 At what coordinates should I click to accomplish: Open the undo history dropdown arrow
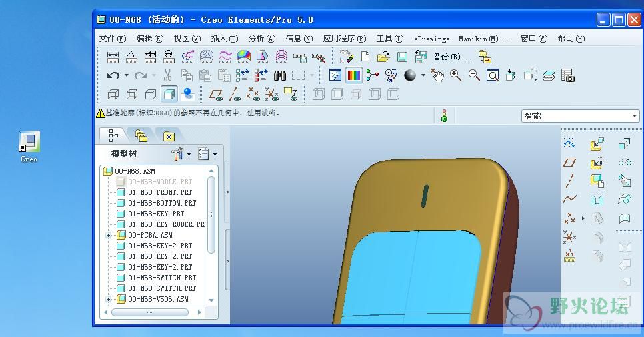(x=127, y=75)
